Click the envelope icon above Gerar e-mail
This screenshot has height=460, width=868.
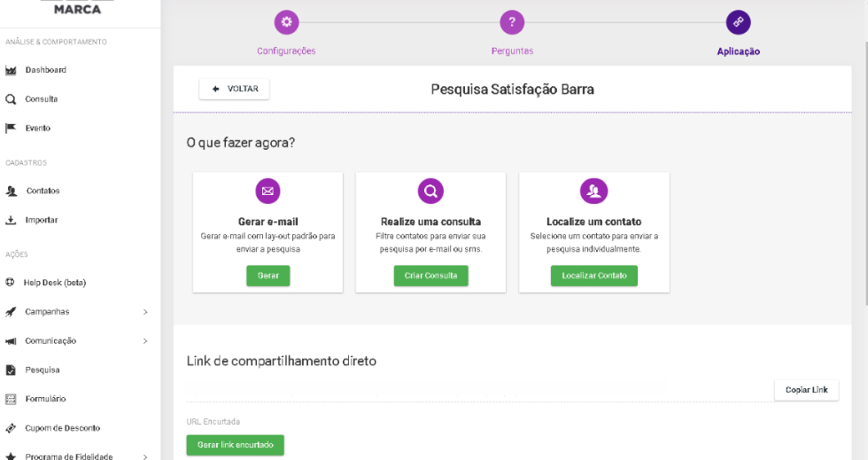pyautogui.click(x=267, y=191)
